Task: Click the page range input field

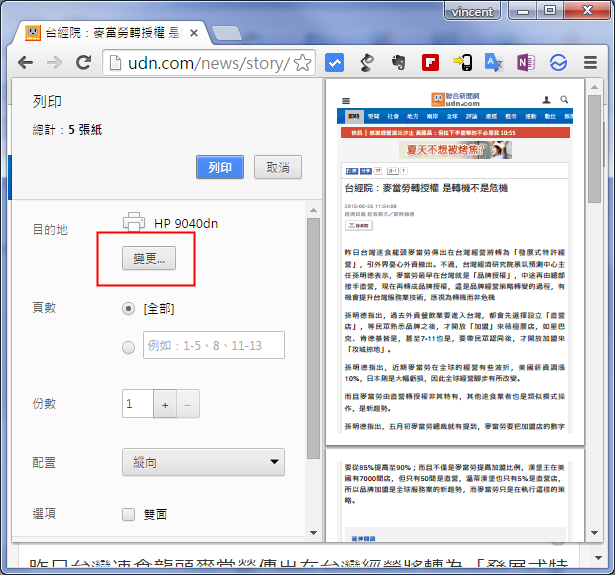Action: click(x=214, y=345)
